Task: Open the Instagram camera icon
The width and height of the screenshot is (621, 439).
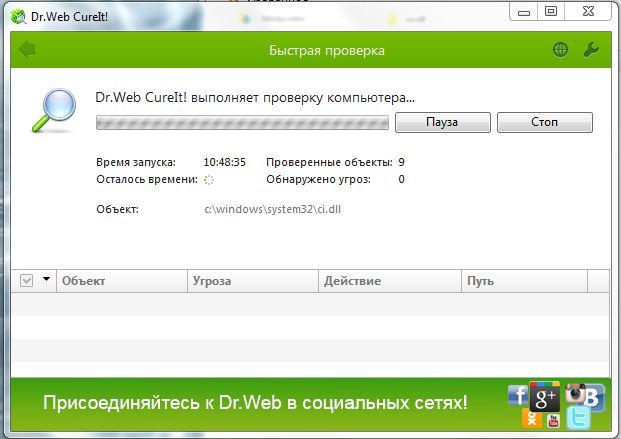Action: [x=576, y=393]
